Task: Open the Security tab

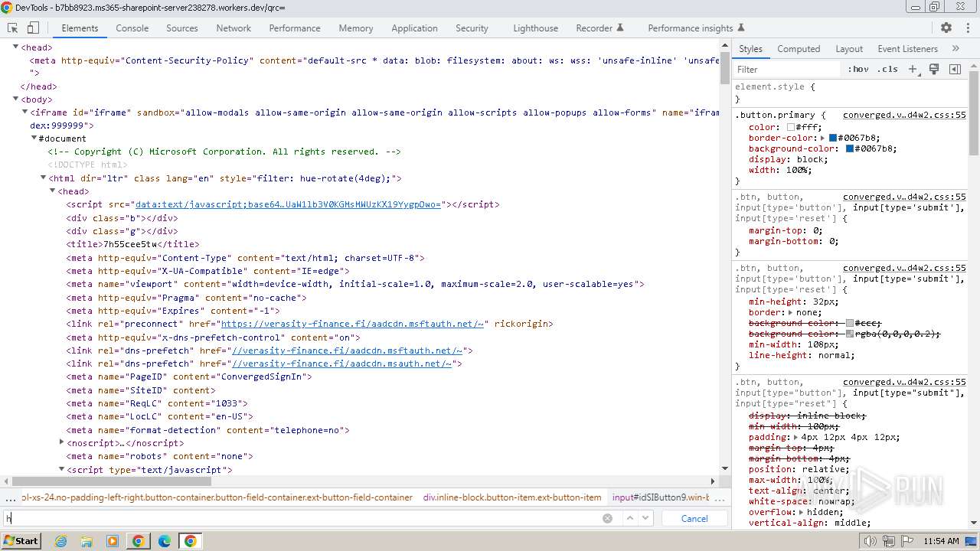Action: 472,28
